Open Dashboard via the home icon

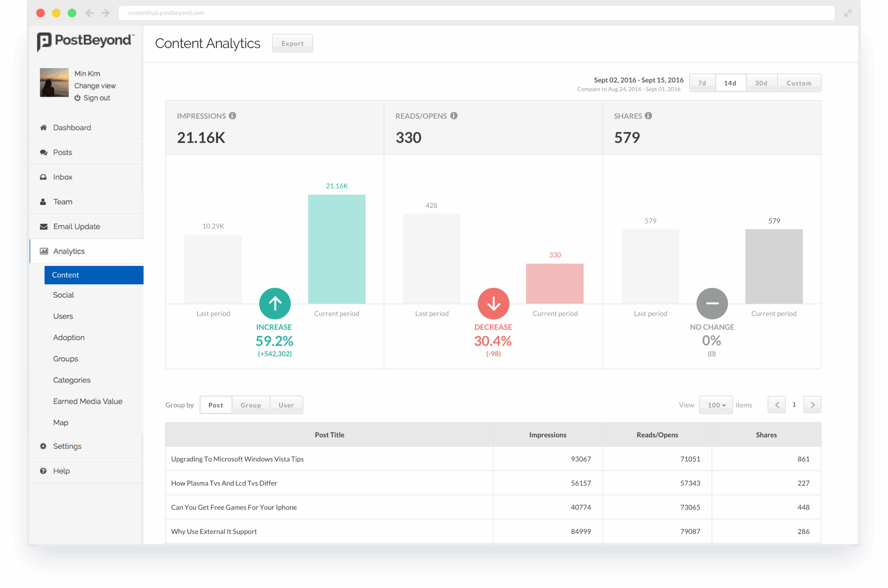click(43, 128)
